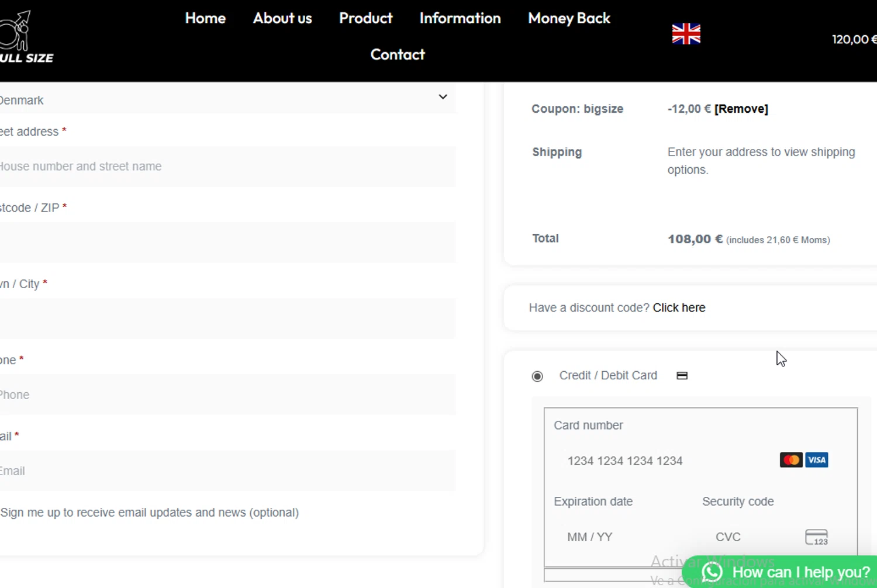The image size is (877, 588).
Task: Open the Home menu item
Action: click(205, 18)
